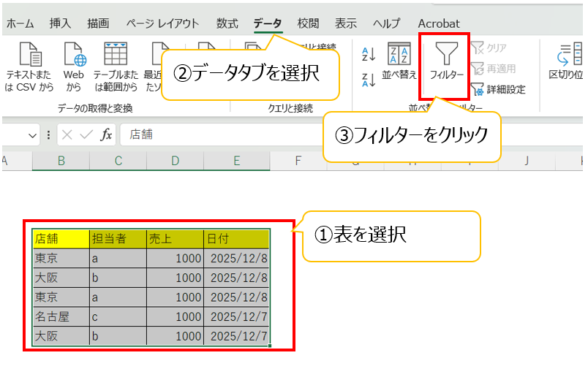Select column F header
This screenshot has height=369, width=588.
298,160
